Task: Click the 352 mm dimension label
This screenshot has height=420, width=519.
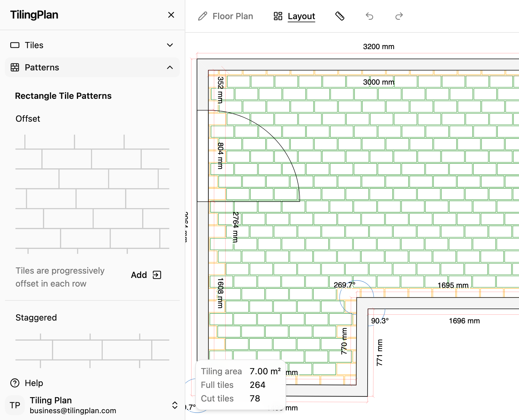Action: click(220, 90)
